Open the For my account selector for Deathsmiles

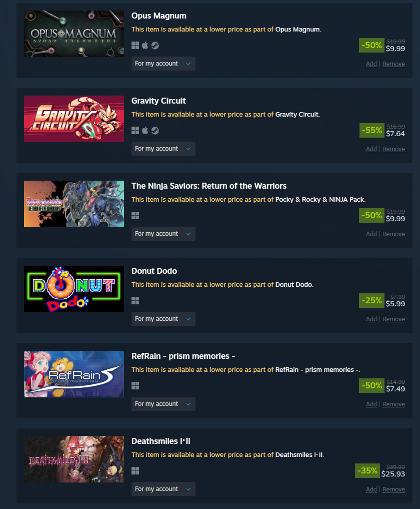coord(163,489)
